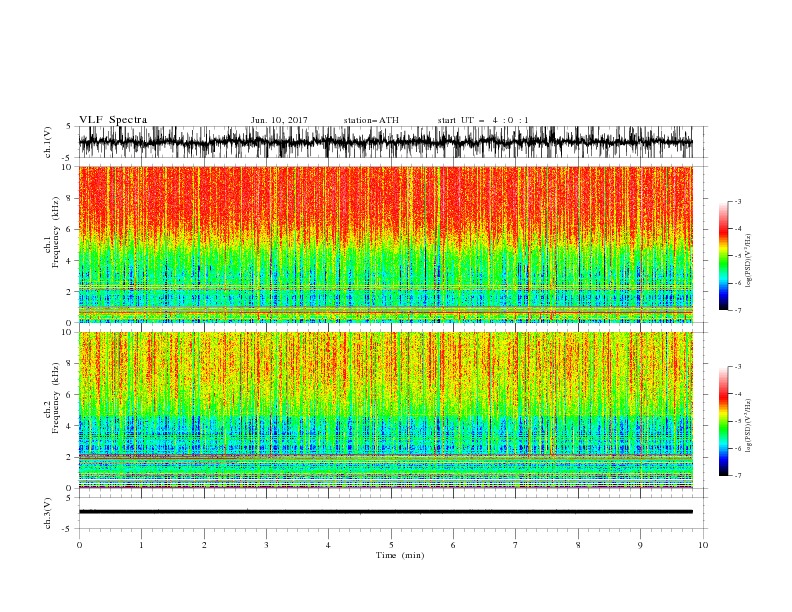Click the "5" tick on the time axis
The image size is (792, 612).
click(391, 545)
